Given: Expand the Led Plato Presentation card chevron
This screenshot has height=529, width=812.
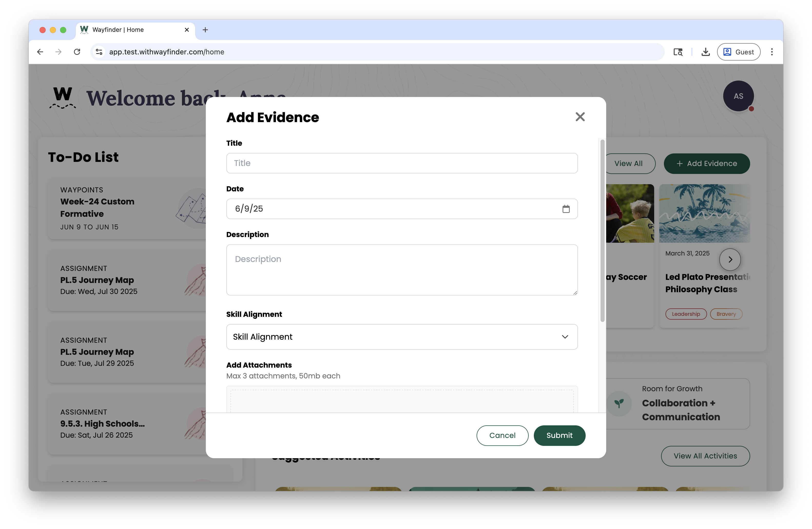Looking at the screenshot, I should tap(730, 260).
